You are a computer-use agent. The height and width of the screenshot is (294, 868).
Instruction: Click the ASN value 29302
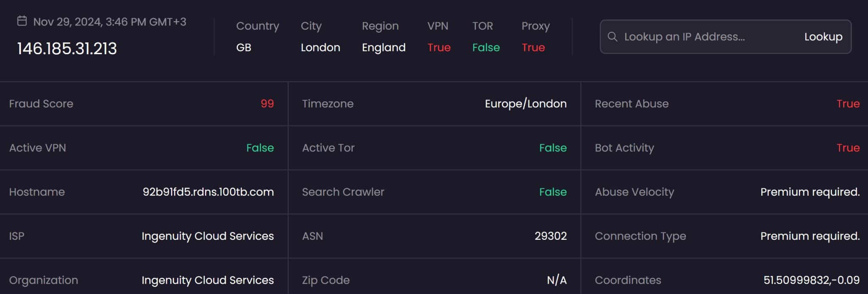[x=551, y=236]
